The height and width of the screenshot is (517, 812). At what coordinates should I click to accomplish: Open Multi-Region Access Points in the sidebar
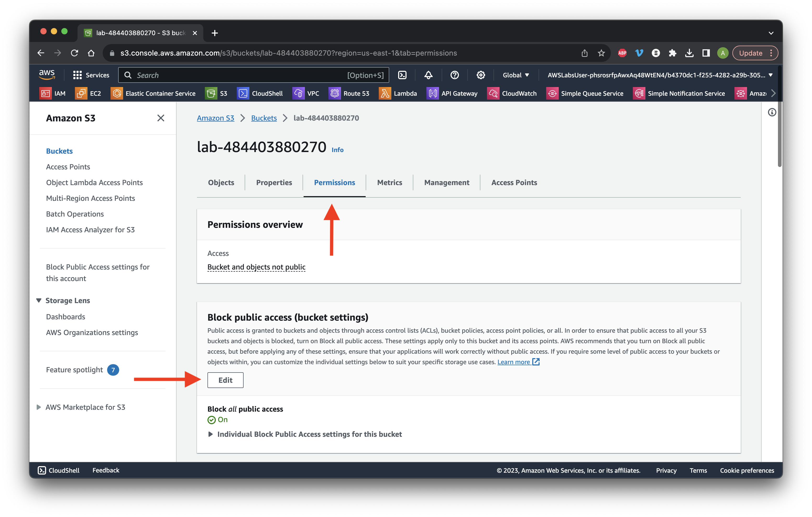point(90,198)
